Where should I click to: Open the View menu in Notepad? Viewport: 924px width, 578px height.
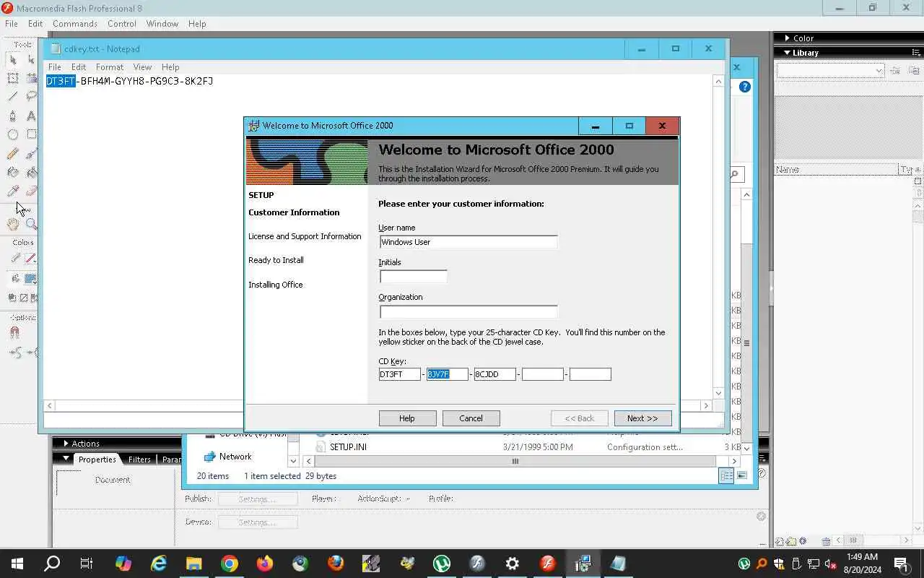pyautogui.click(x=142, y=67)
